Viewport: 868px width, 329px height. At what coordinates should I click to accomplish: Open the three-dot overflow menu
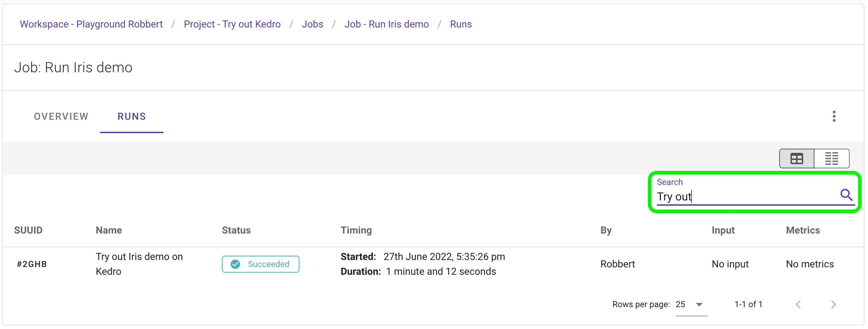point(834,116)
